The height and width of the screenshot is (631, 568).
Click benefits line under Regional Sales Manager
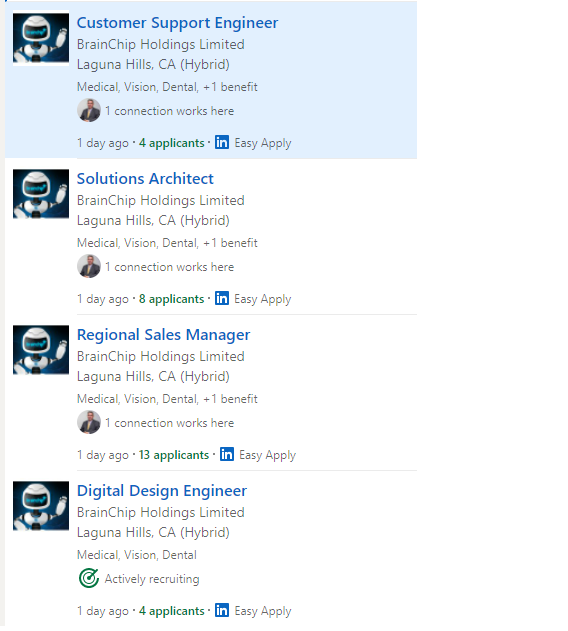pyautogui.click(x=167, y=399)
